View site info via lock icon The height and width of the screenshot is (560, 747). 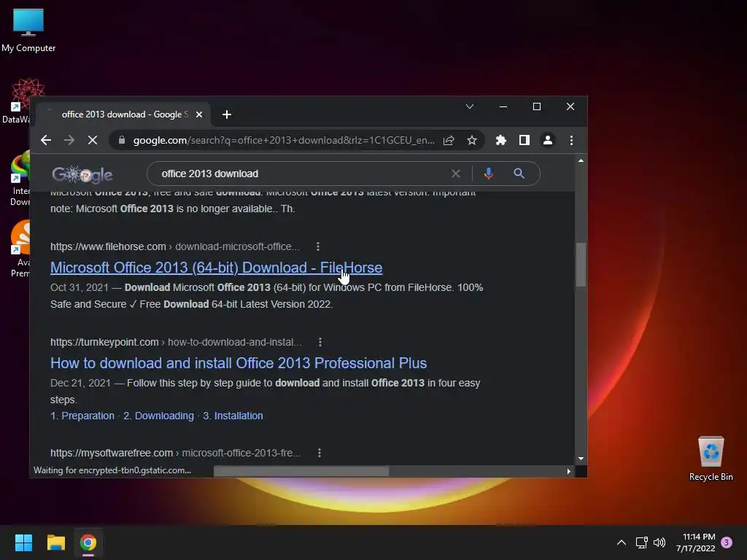click(x=122, y=140)
